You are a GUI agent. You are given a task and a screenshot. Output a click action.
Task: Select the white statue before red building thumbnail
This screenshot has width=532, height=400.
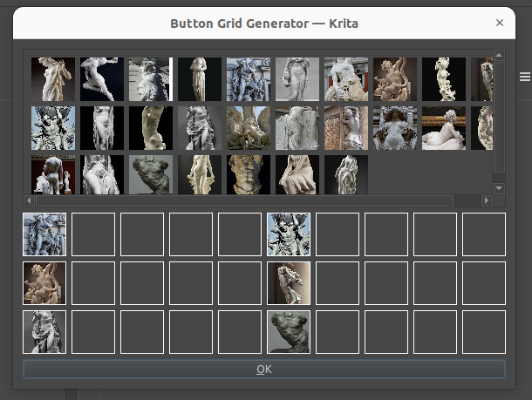point(346,79)
